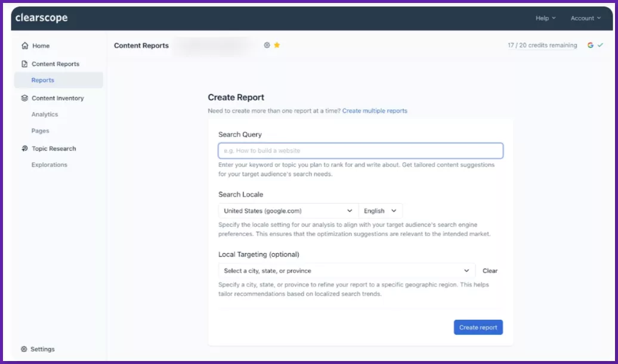Click the small gear icon beside star
618x364 pixels.
tap(267, 45)
